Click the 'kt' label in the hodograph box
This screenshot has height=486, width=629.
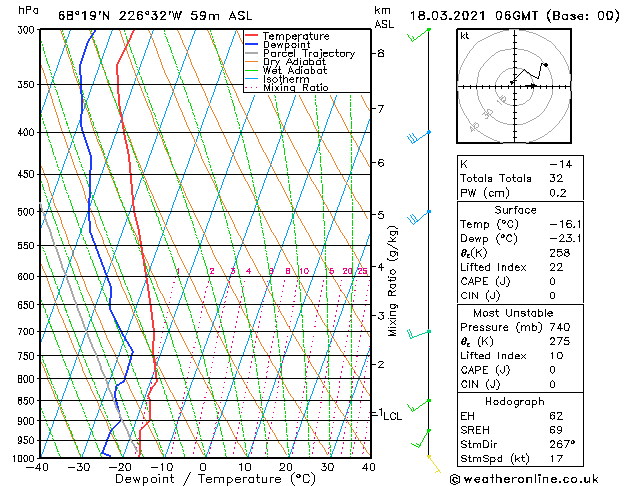(x=464, y=35)
